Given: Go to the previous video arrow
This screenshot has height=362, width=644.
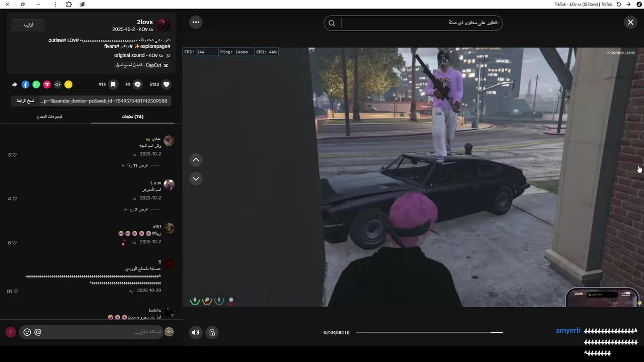Looking at the screenshot, I should point(196,160).
